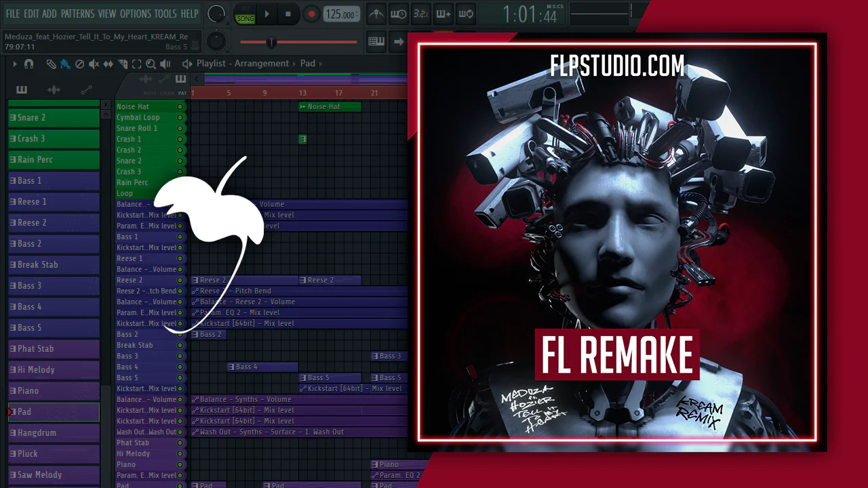Click the right-arrow step editing icon
The width and height of the screenshot is (868, 488).
[399, 41]
